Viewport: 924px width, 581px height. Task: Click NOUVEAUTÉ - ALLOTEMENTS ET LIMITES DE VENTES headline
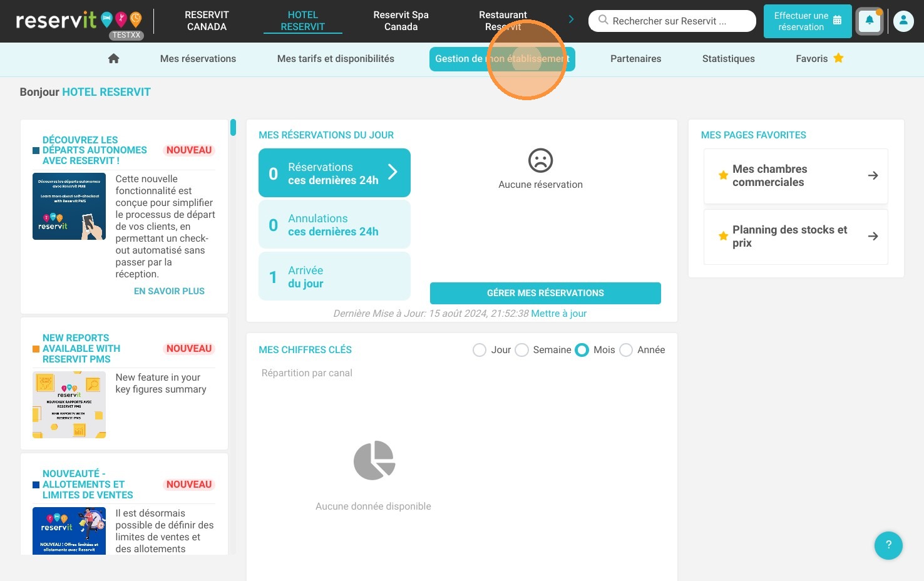pos(88,485)
